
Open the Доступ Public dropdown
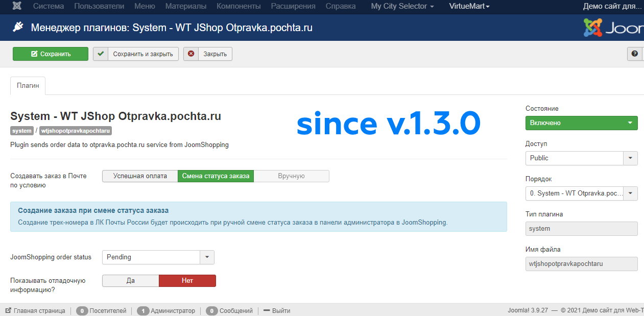(581, 158)
